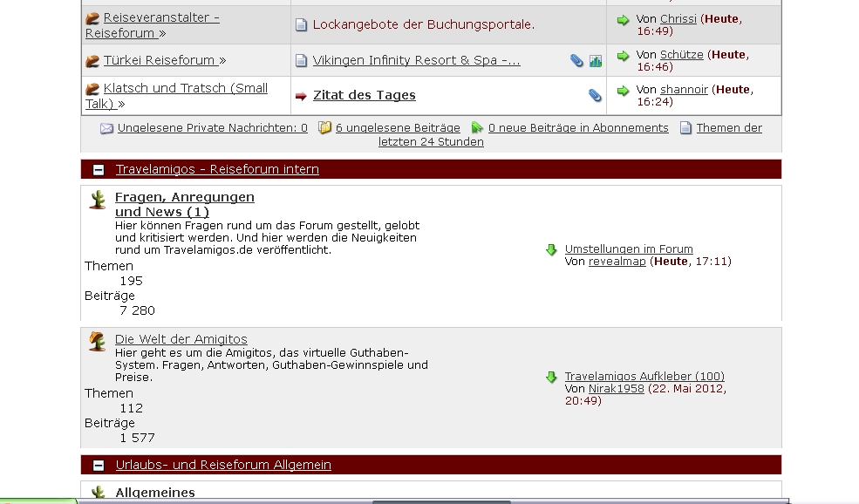
Task: Collapse the Travelamigos - Reiseforum intern section
Action: point(99,170)
